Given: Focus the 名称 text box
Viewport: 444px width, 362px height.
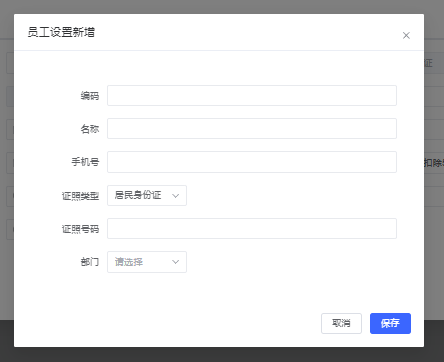Looking at the screenshot, I should 252,129.
